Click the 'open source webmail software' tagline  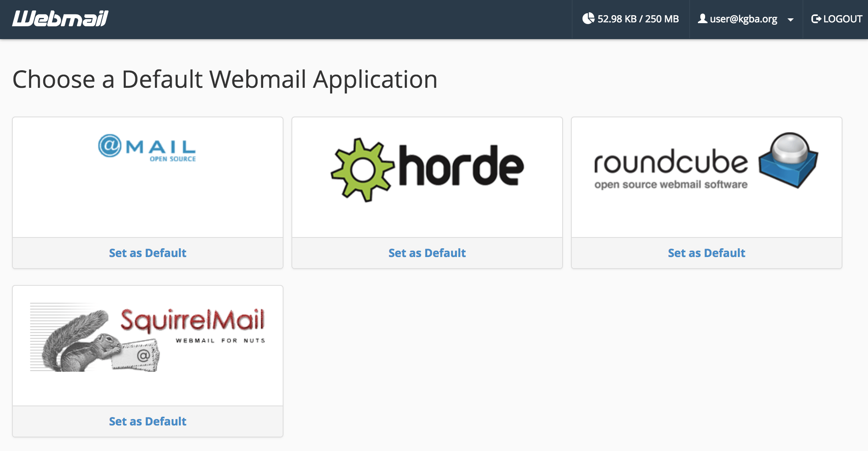point(671,184)
